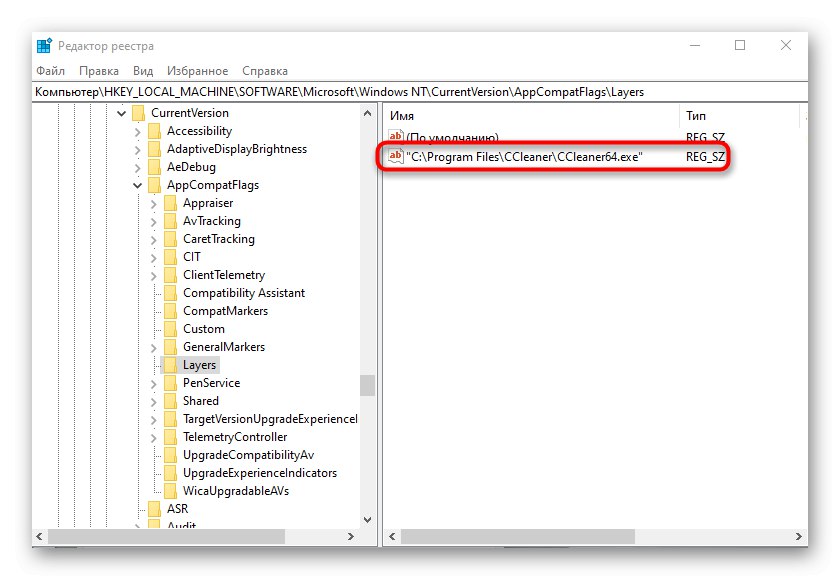Click the CompatMarkers folder icon
The image size is (840, 580).
click(x=170, y=311)
